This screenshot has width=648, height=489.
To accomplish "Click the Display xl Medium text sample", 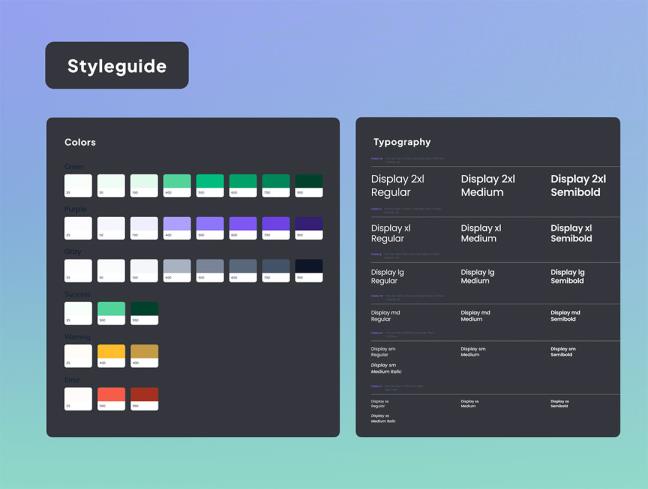I will tap(481, 233).
